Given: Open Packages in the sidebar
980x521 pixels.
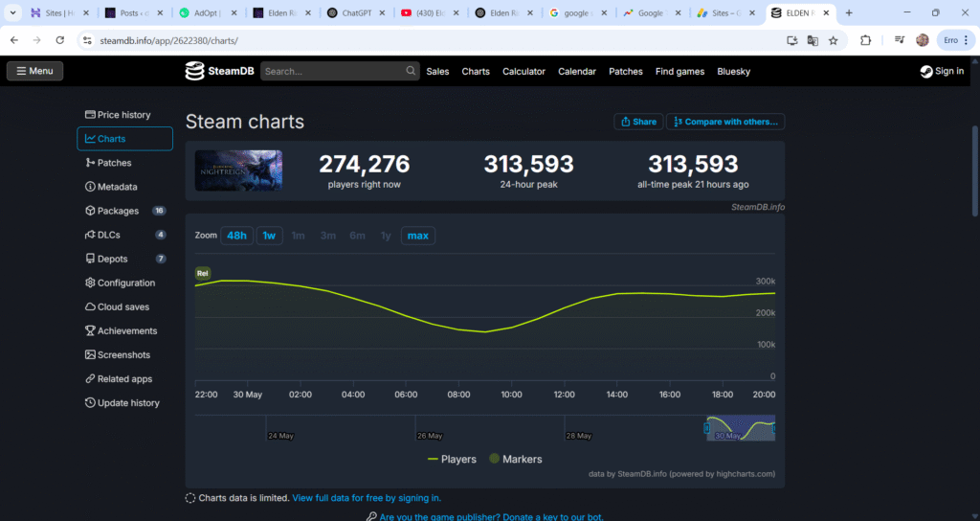Looking at the screenshot, I should (124, 211).
